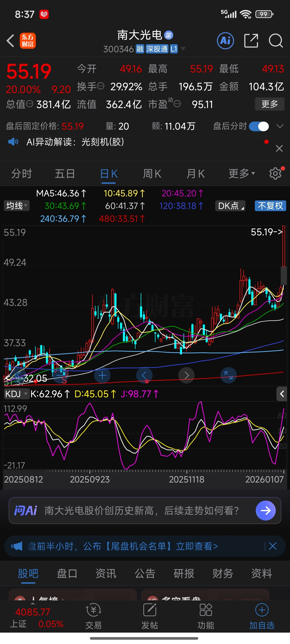Tap the 总值 info icon
This screenshot has width=290, height=644.
tap(29, 104)
